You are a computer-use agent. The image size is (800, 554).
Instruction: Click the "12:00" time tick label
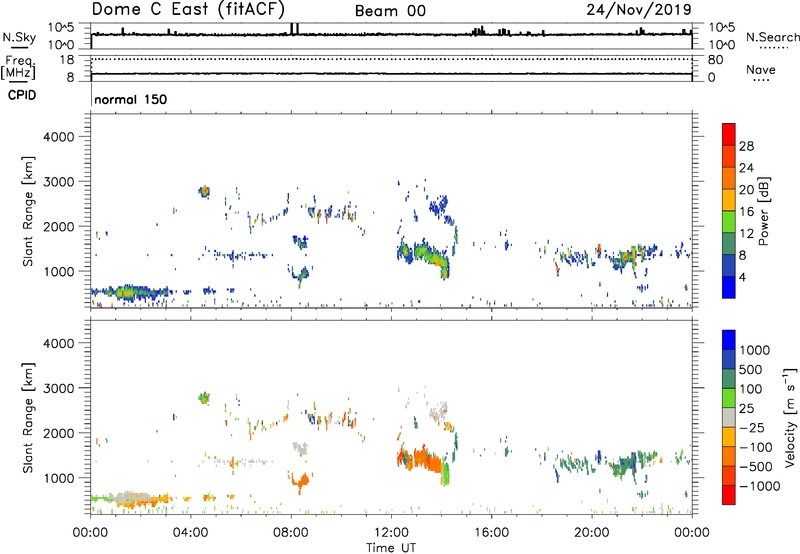click(391, 533)
